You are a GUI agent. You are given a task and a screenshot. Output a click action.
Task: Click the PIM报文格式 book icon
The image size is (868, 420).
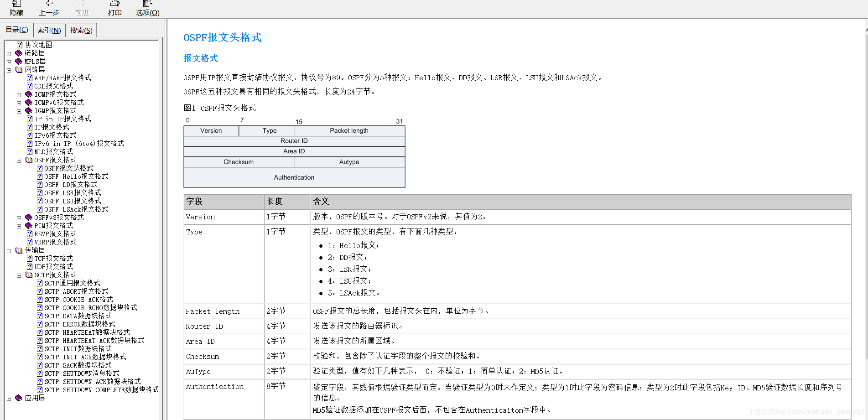[x=29, y=226]
